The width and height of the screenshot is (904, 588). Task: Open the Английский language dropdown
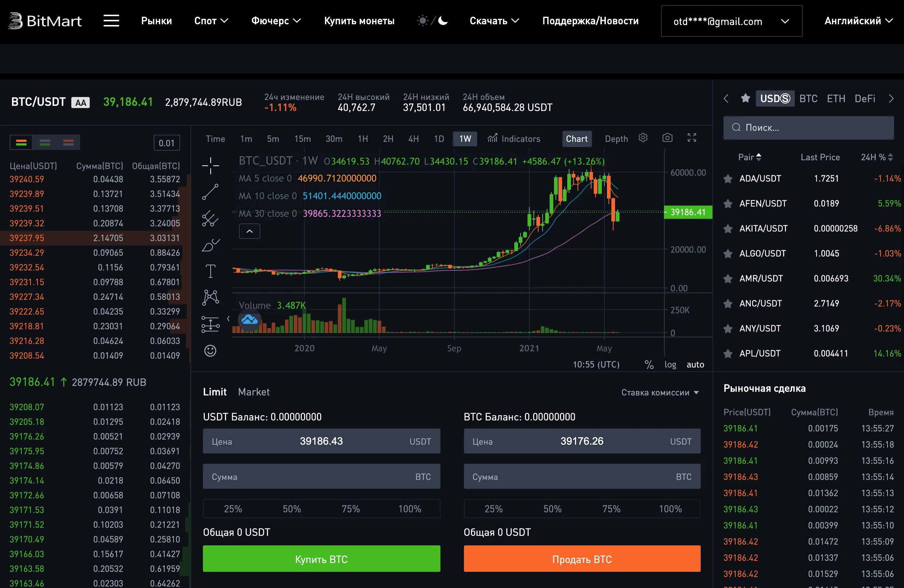coord(858,21)
